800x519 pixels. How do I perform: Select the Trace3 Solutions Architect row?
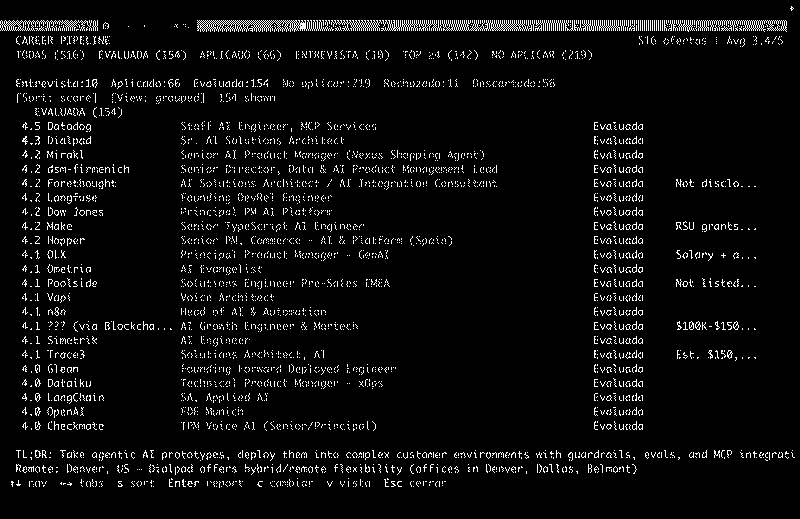389,355
